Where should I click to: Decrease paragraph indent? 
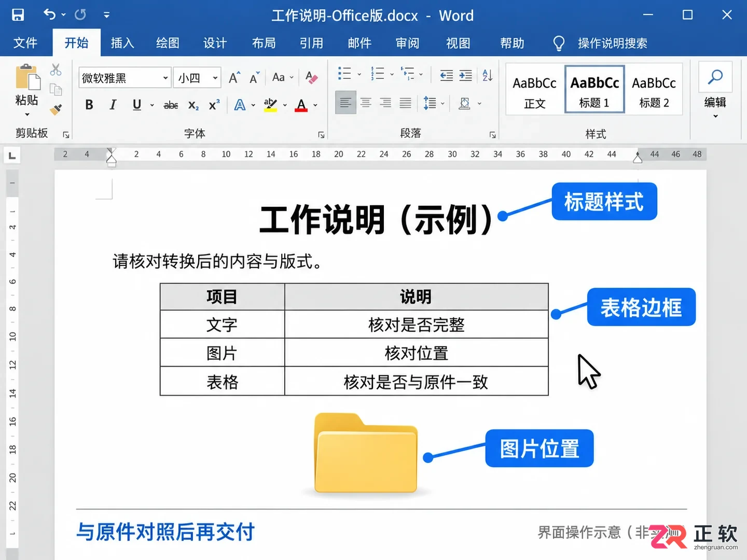[446, 76]
